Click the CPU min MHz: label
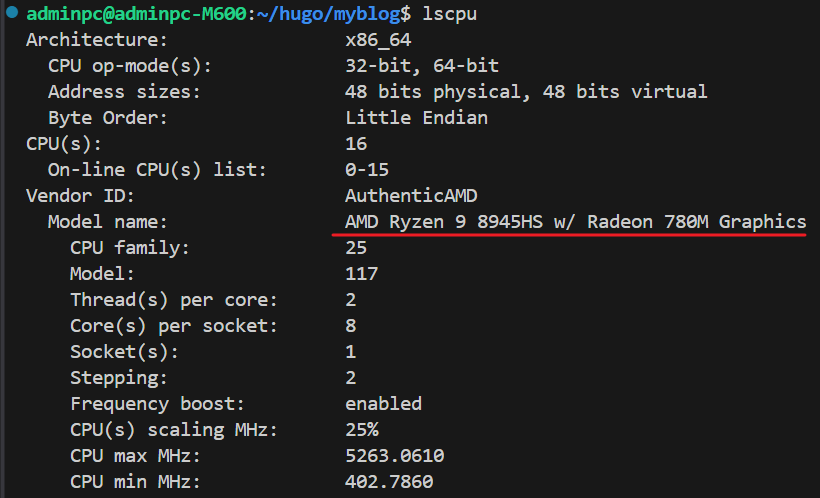 tap(135, 482)
